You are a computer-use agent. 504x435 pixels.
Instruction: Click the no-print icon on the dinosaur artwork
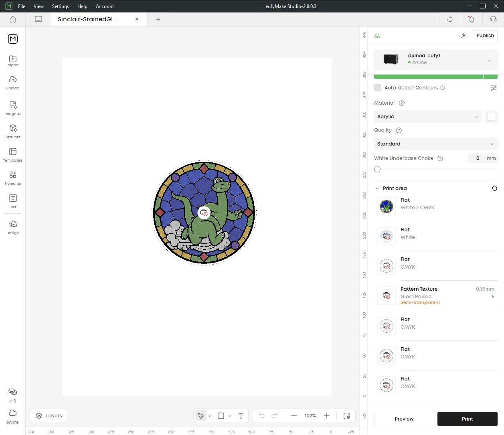click(204, 213)
